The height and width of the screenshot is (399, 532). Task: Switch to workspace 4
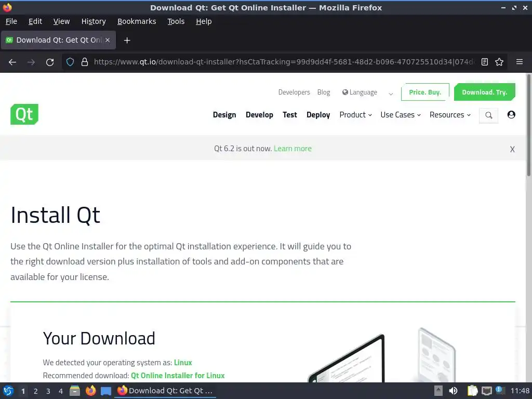point(61,391)
